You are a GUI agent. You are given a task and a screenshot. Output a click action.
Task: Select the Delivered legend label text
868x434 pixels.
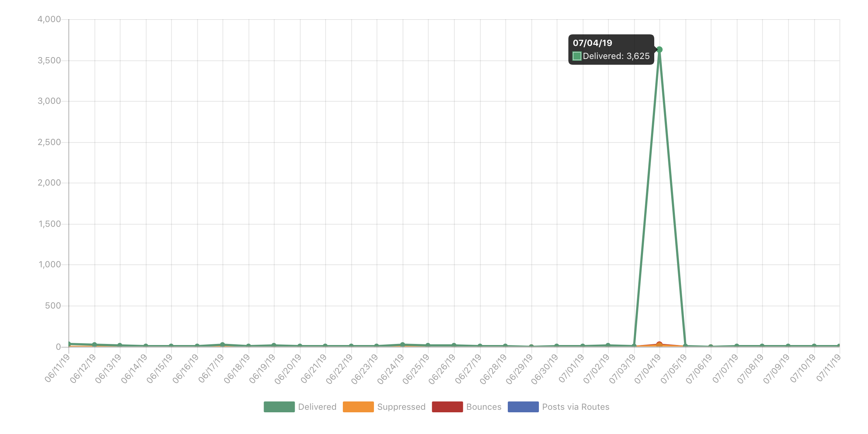coord(316,407)
